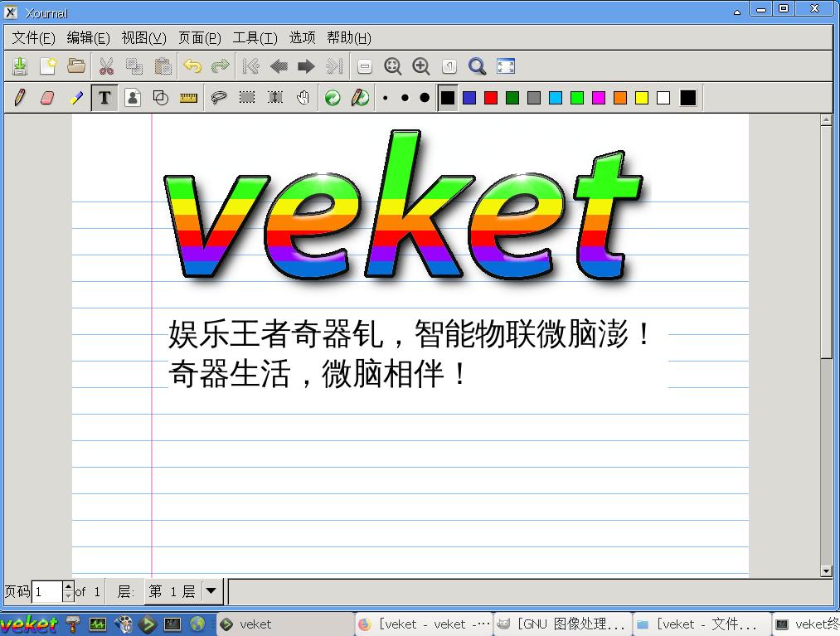Screen dimensions: 840x636
Task: Zoom out of the page
Action: (365, 66)
